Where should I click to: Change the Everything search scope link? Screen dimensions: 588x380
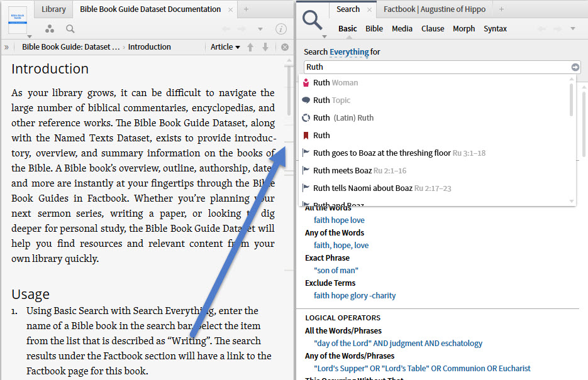[349, 52]
